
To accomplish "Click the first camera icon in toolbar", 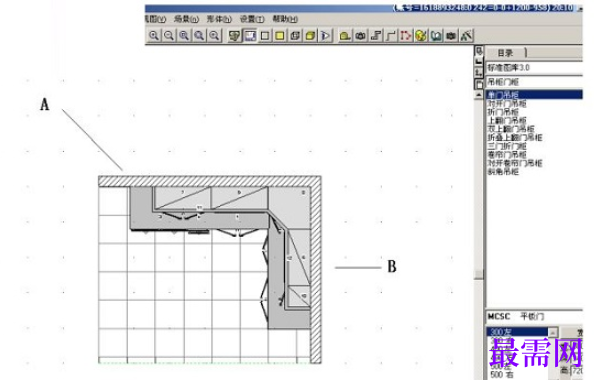I will (x=360, y=36).
